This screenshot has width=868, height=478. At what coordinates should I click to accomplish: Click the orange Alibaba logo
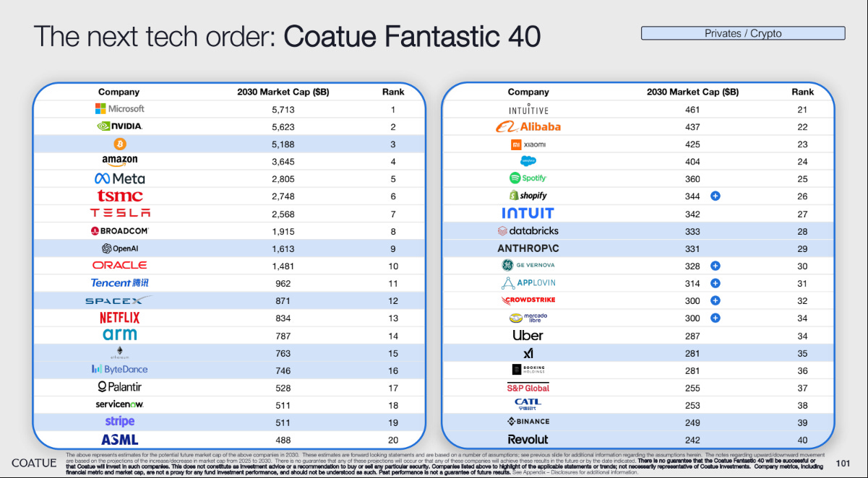point(528,126)
